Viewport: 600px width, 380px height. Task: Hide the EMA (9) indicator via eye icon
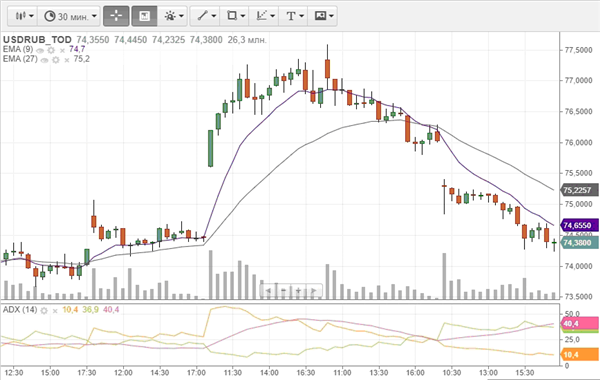click(x=40, y=50)
